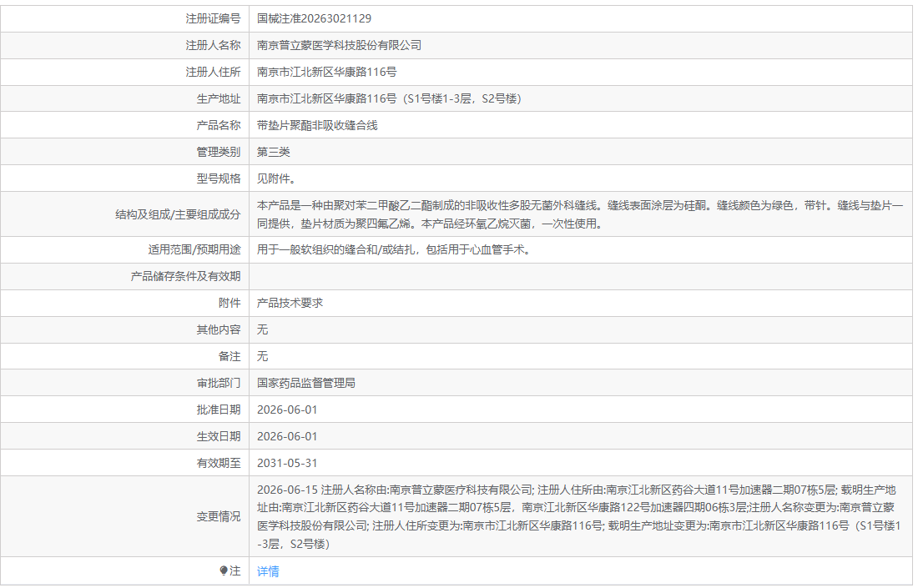Click the 产品储存条件及有效期 label
This screenshot has width=918, height=588.
[185, 276]
